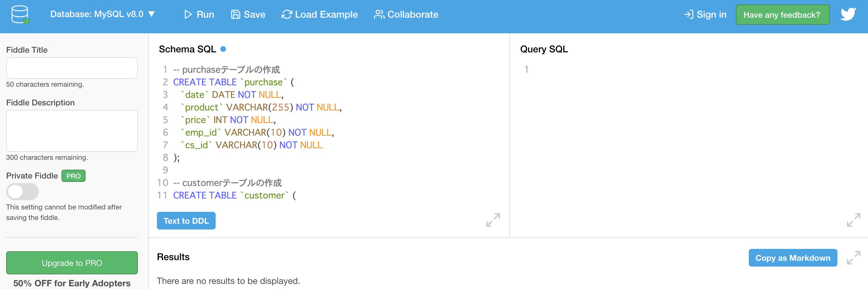Click the `emp_id` VARCHAR(10) line
868x289 pixels.
pyautogui.click(x=257, y=133)
